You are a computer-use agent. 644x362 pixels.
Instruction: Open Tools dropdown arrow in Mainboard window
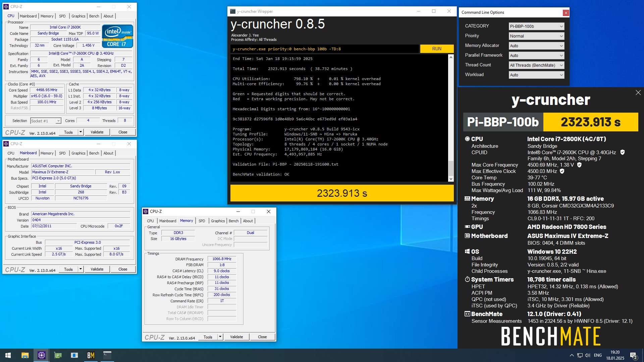[80, 269]
